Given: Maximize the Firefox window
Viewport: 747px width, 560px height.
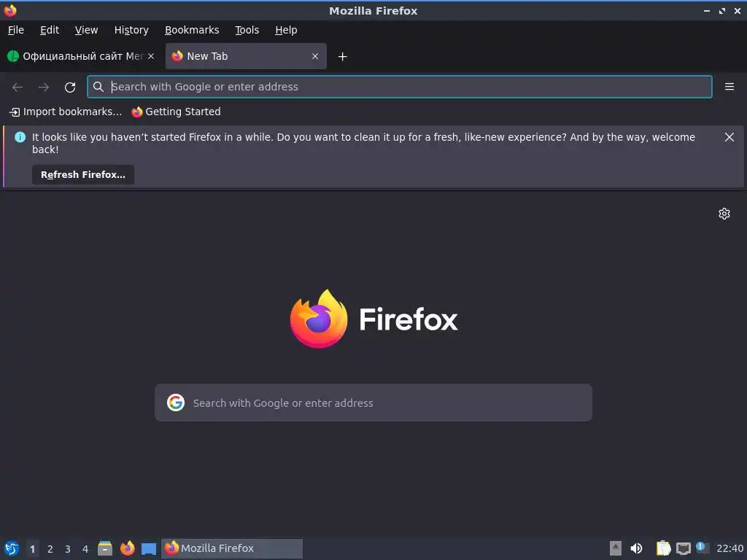Looking at the screenshot, I should point(721,10).
